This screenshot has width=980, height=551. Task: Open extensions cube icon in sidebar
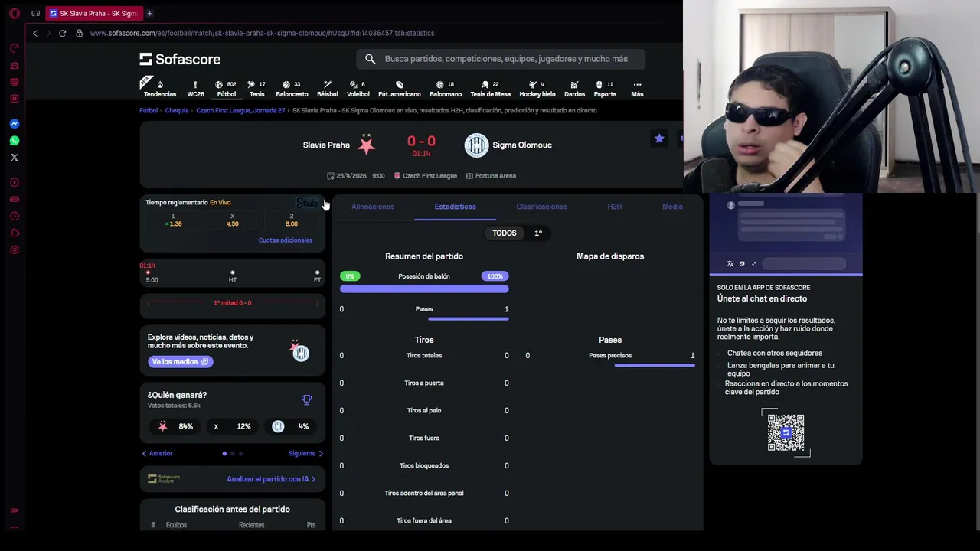(x=14, y=233)
